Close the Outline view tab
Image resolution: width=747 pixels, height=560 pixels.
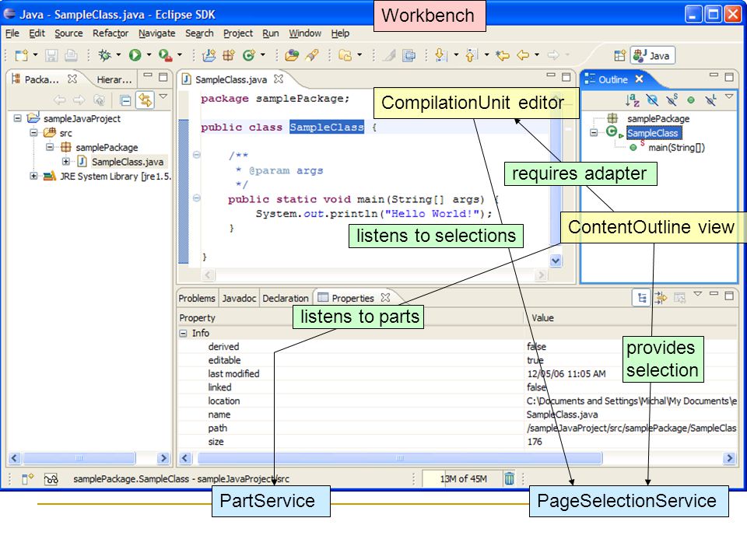pyautogui.click(x=640, y=79)
